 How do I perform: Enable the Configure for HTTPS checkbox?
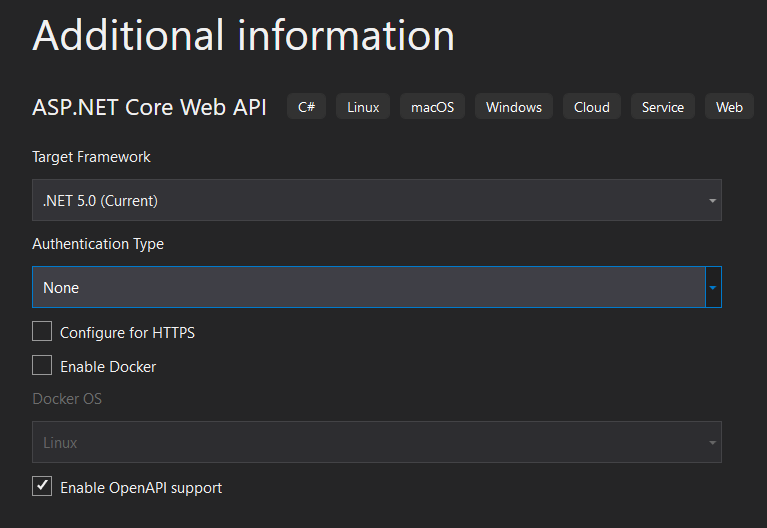pos(42,332)
